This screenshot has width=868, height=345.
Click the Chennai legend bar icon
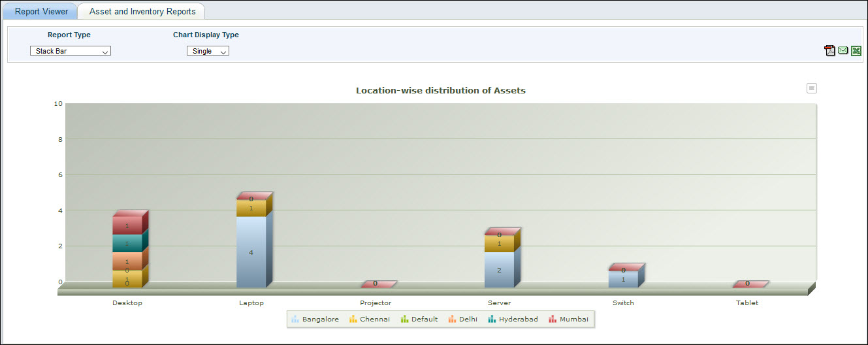pyautogui.click(x=353, y=320)
